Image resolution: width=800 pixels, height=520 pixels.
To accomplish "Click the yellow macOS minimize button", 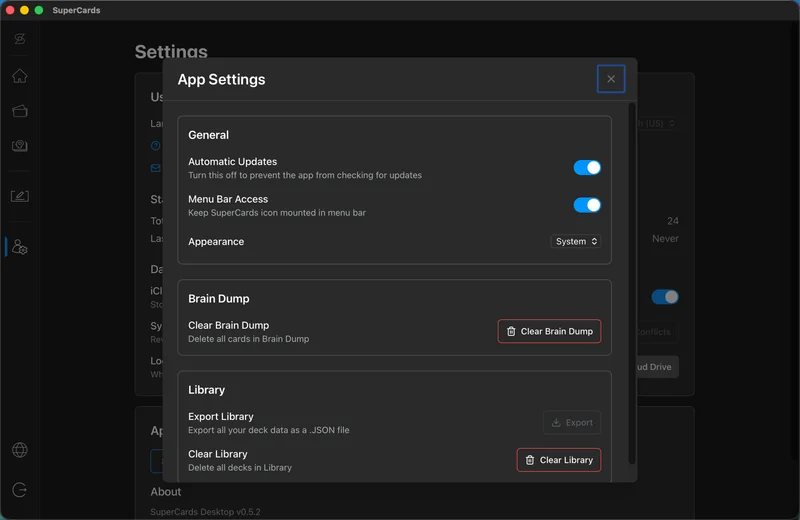I will [x=24, y=10].
